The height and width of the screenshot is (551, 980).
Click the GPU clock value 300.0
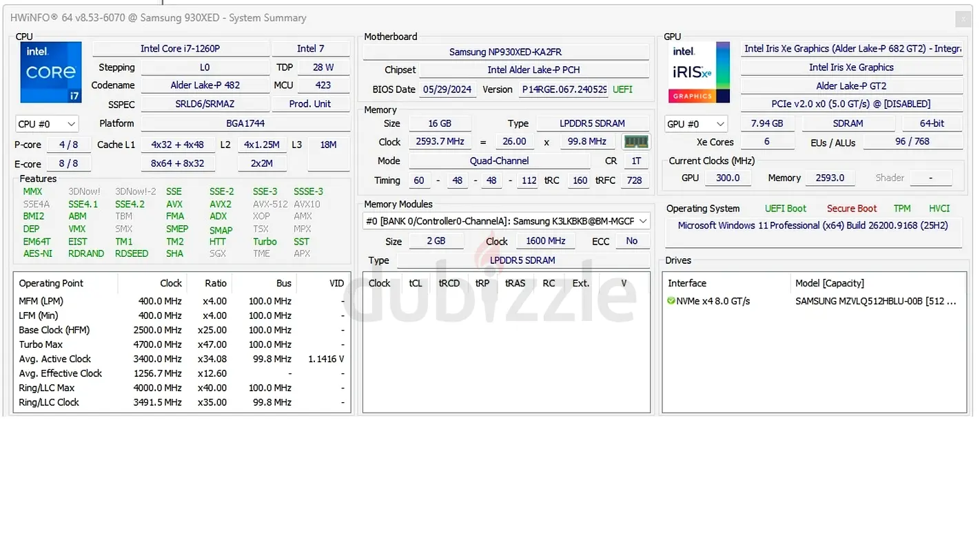pos(728,178)
